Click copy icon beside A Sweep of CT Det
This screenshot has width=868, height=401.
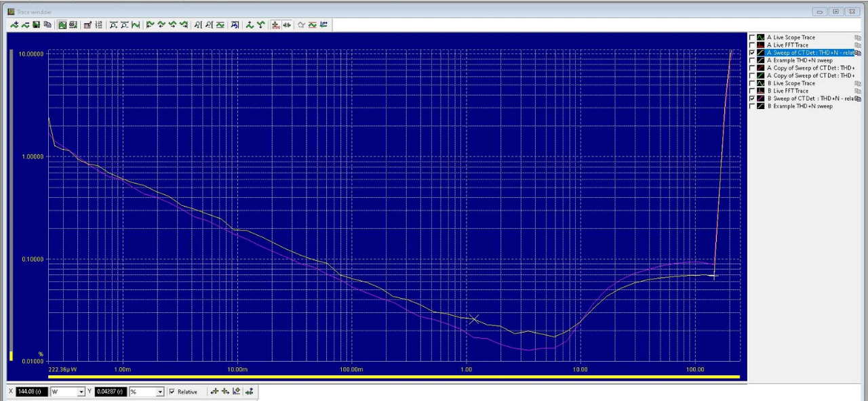click(858, 53)
